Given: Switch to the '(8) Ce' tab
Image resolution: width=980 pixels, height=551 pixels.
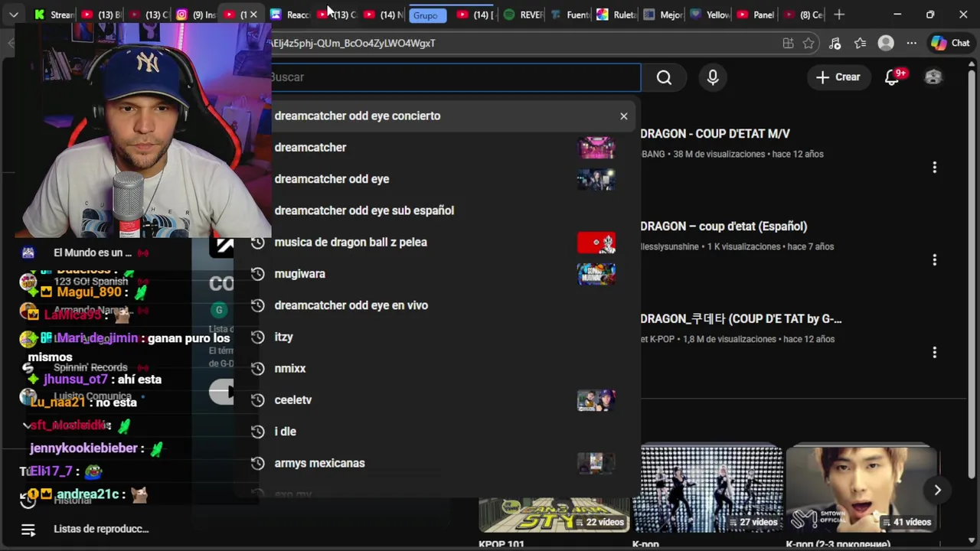Looking at the screenshot, I should point(802,15).
